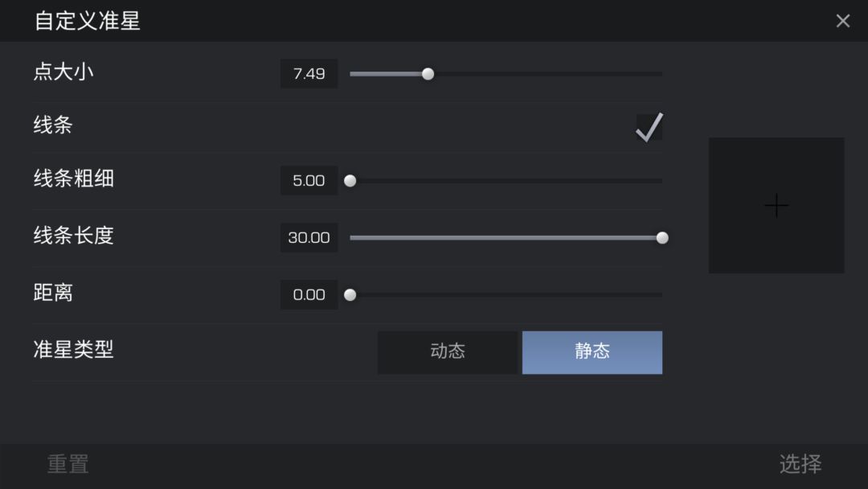
Task: Click the middle of the 距离 slider track
Action: [506, 294]
